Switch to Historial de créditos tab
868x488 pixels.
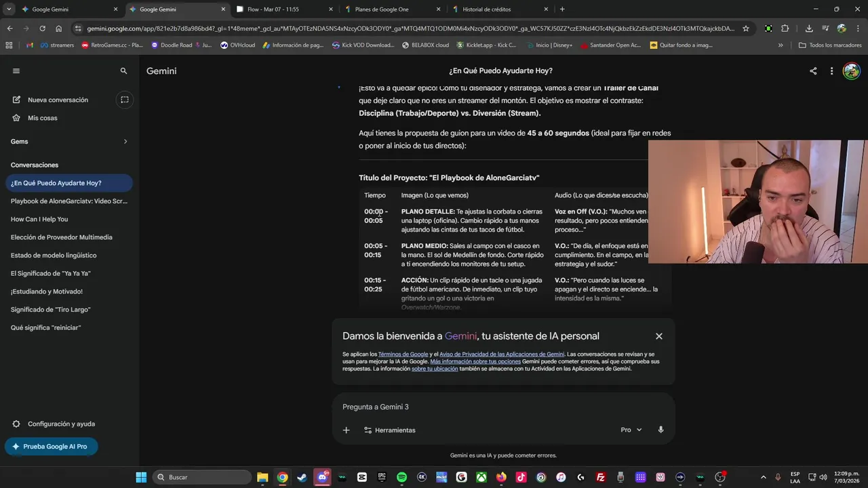click(500, 9)
